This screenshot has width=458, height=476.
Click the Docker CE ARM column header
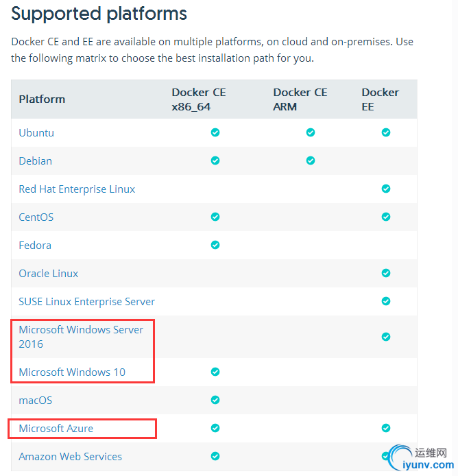pyautogui.click(x=300, y=99)
